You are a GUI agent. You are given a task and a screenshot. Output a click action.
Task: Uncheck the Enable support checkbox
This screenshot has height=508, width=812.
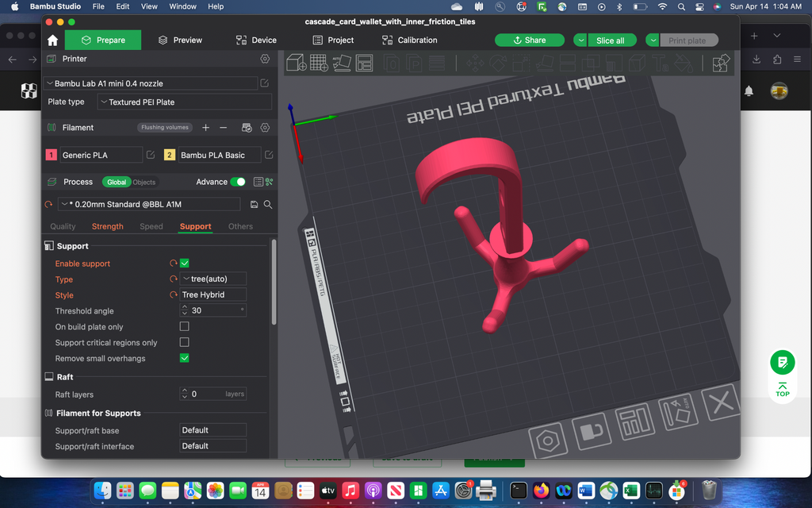click(184, 264)
